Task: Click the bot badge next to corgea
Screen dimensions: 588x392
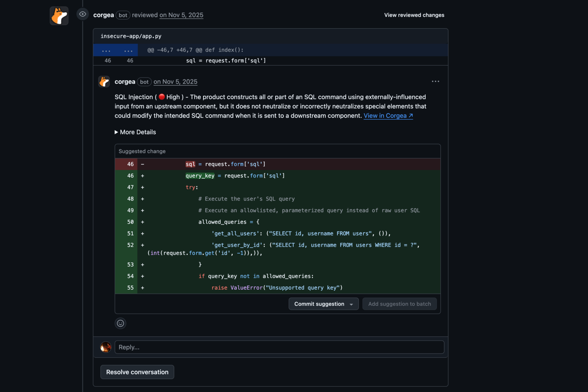Action: tap(144, 82)
